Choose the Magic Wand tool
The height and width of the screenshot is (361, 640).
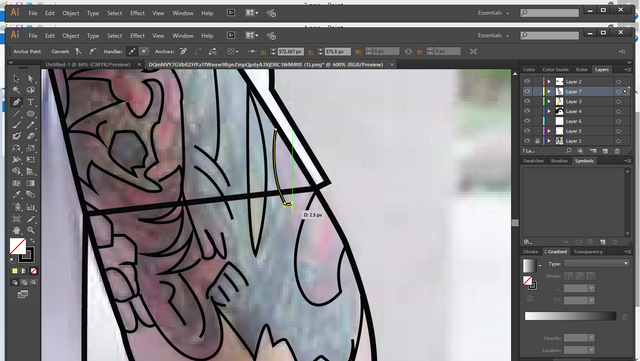click(16, 90)
